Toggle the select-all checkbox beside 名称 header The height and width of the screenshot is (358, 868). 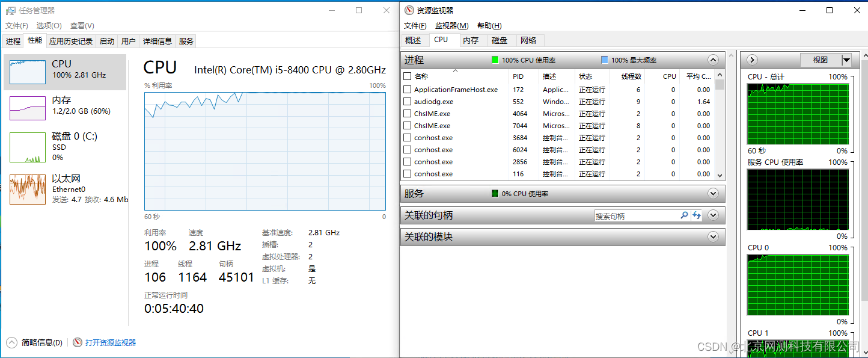[x=408, y=76]
